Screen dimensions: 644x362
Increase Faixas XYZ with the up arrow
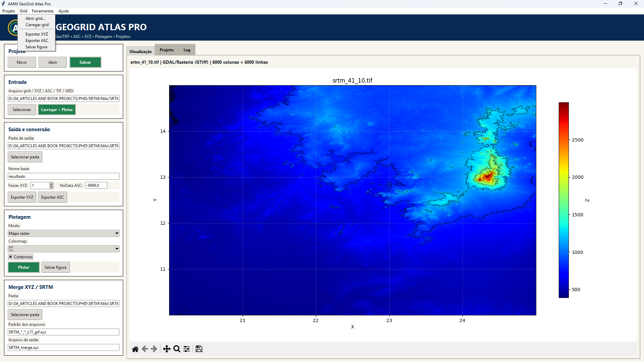51,184
